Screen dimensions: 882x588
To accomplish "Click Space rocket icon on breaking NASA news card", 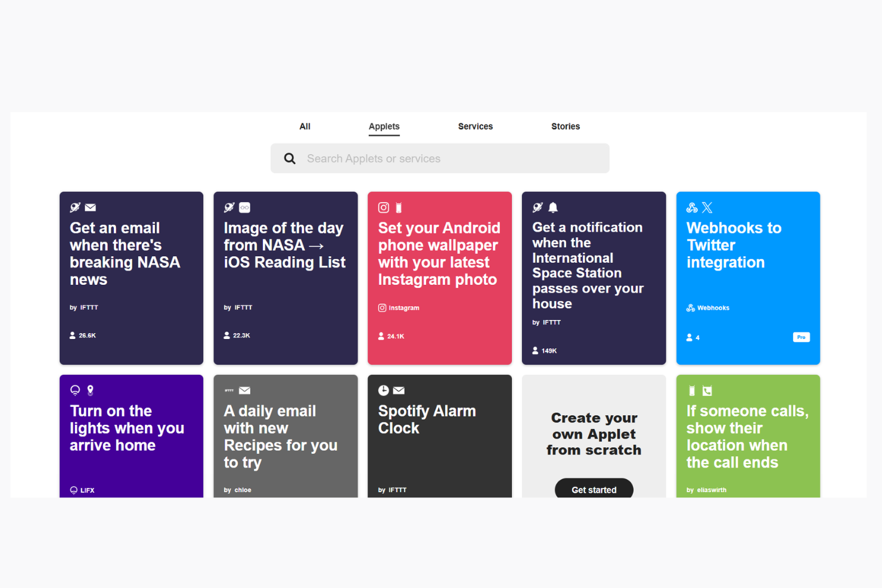I will click(75, 207).
